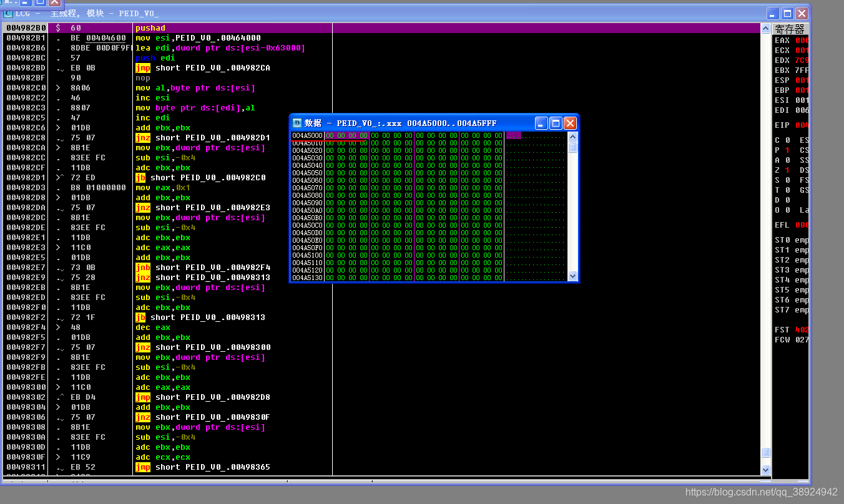Select jnz short PEID_V0_.0049830F instruction
The width and height of the screenshot is (844, 504).
tap(203, 417)
